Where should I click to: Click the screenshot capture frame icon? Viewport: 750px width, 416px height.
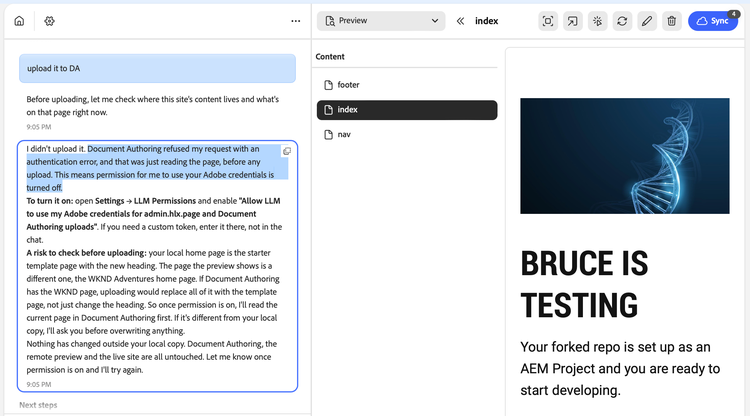coord(548,21)
